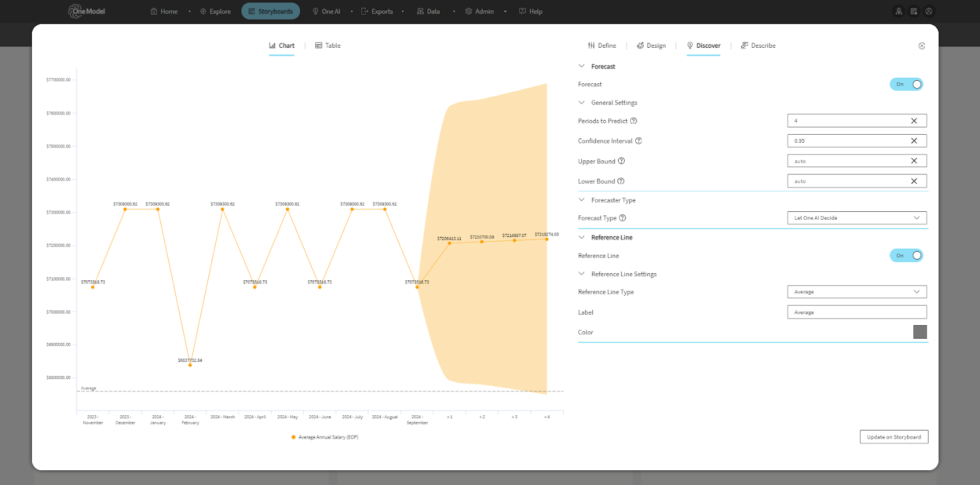Clear the Periods to Predict field value
This screenshot has height=485, width=980.
click(x=914, y=121)
